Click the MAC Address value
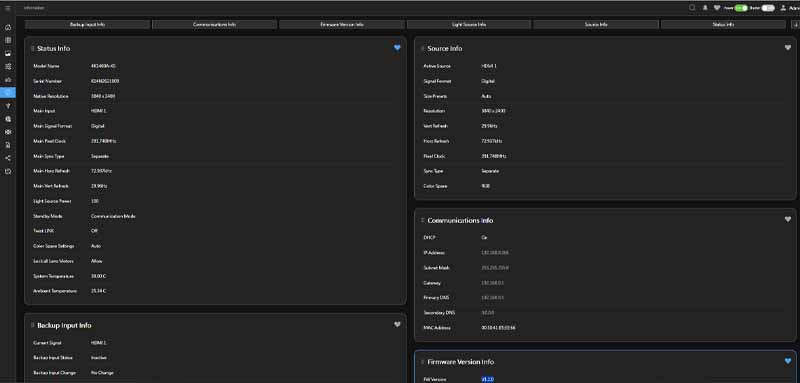This screenshot has width=800, height=383. point(498,327)
